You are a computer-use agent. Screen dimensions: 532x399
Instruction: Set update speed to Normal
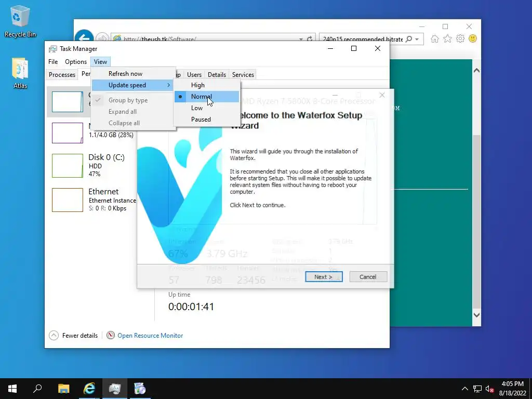[207, 97]
